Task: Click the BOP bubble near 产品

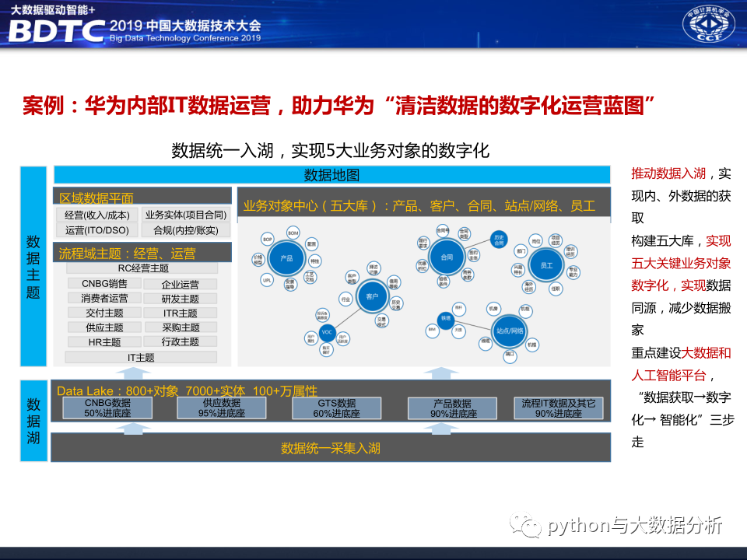Action: (x=267, y=239)
